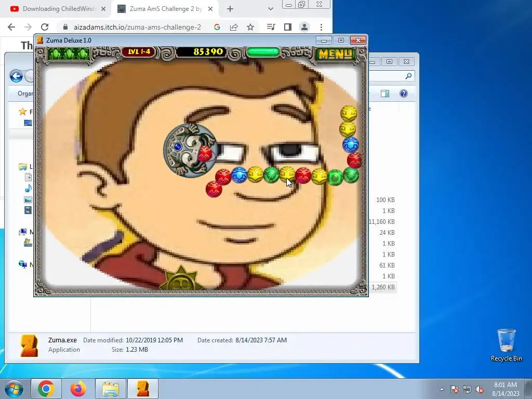Select the file row sized 11,160 KB
Screen dimensions: 532x399
coord(382,221)
